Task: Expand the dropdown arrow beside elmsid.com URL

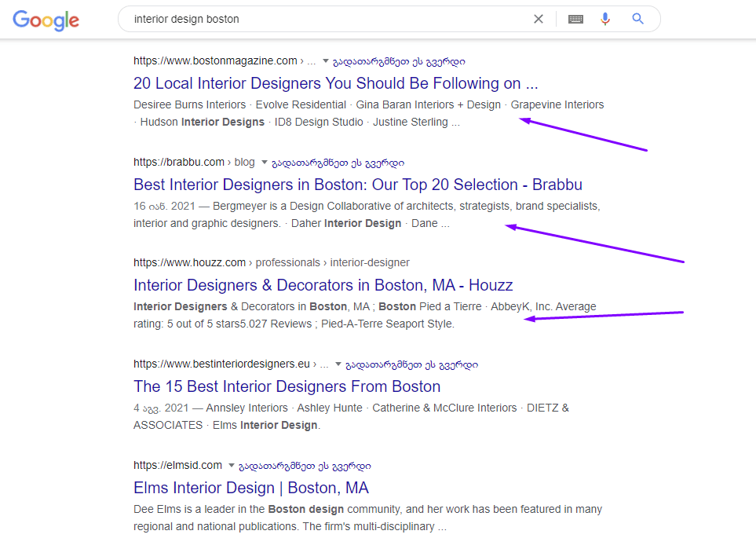Action: pyautogui.click(x=232, y=465)
